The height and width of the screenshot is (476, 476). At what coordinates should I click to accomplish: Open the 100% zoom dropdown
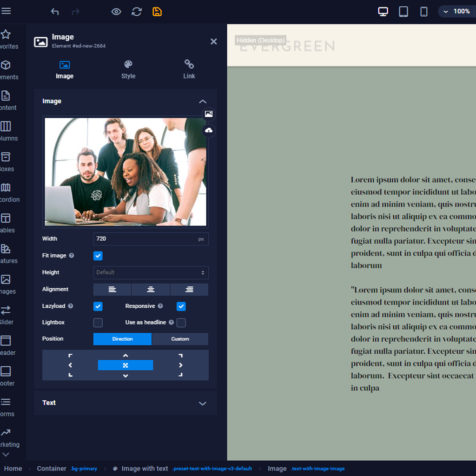tap(456, 12)
